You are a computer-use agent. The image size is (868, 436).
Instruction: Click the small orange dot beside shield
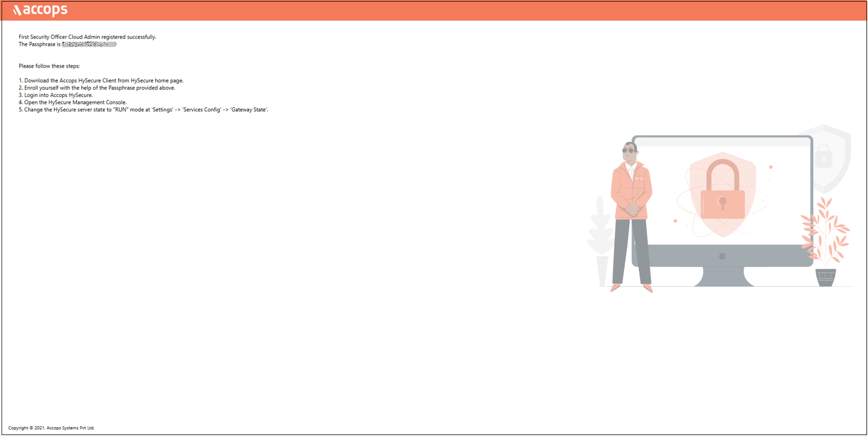[771, 167]
